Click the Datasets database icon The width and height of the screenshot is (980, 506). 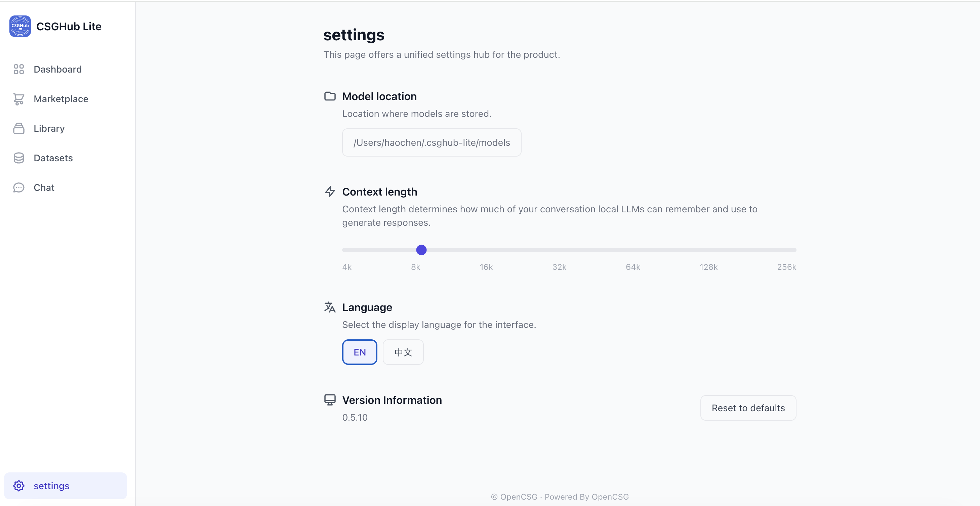point(18,158)
